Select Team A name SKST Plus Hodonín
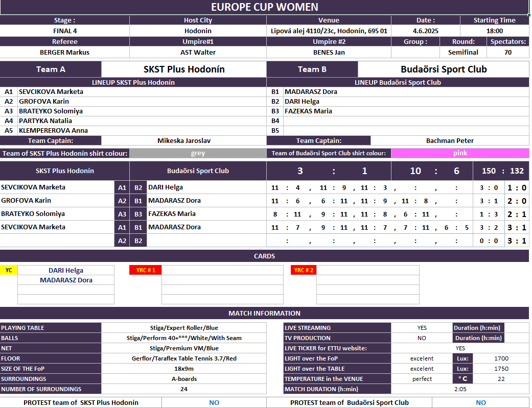The width and height of the screenshot is (532, 408). 184,69
